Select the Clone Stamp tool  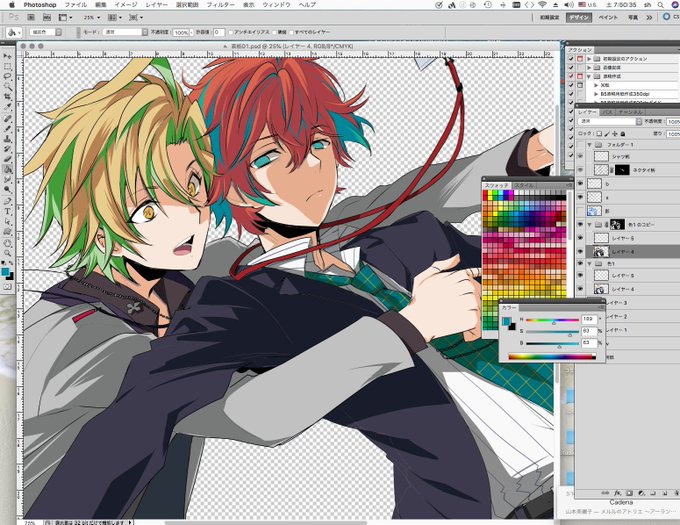coord(7,139)
